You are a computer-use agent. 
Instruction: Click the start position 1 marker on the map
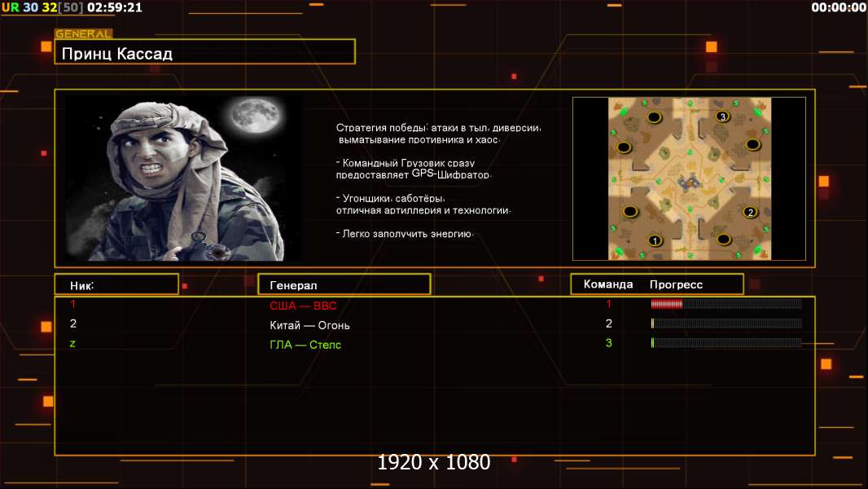(x=655, y=240)
